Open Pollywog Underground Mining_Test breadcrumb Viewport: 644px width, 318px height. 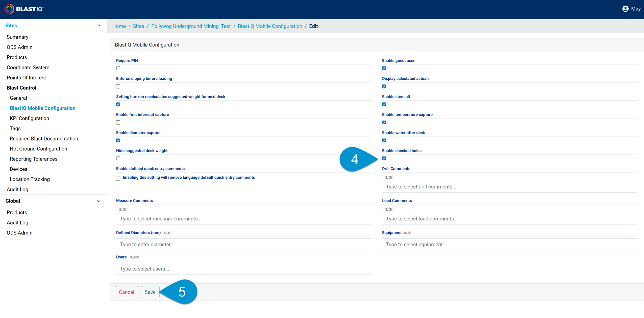click(x=191, y=26)
